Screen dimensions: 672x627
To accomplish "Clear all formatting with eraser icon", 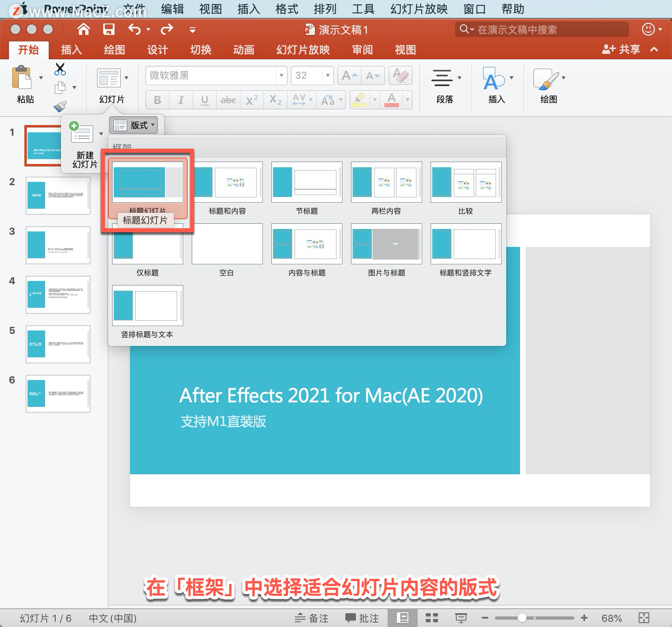I will click(400, 76).
